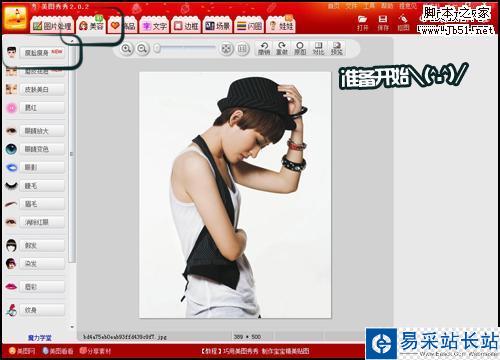Image resolution: width=500 pixels, height=360 pixels.
Task: Go to the 场景 tab
Action: [218, 26]
